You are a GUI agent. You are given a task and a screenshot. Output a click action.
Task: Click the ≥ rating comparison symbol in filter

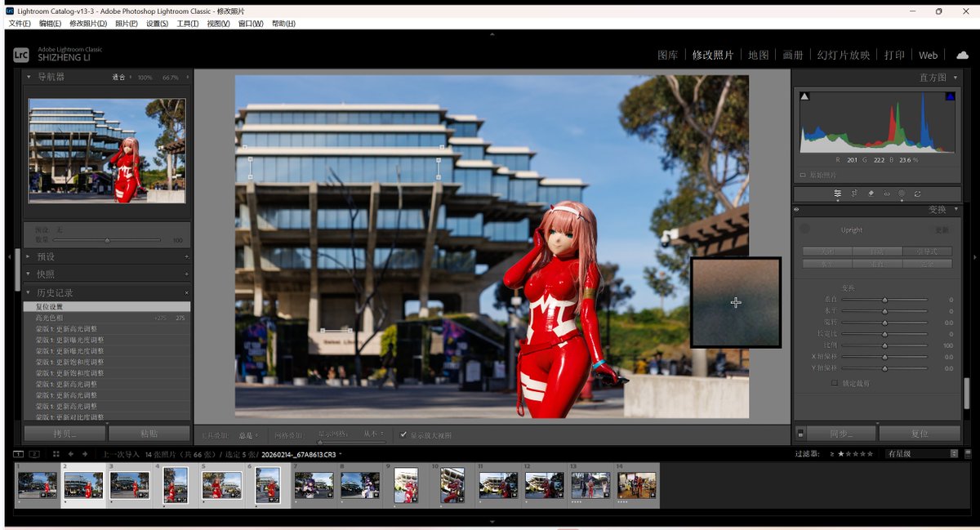pyautogui.click(x=831, y=453)
